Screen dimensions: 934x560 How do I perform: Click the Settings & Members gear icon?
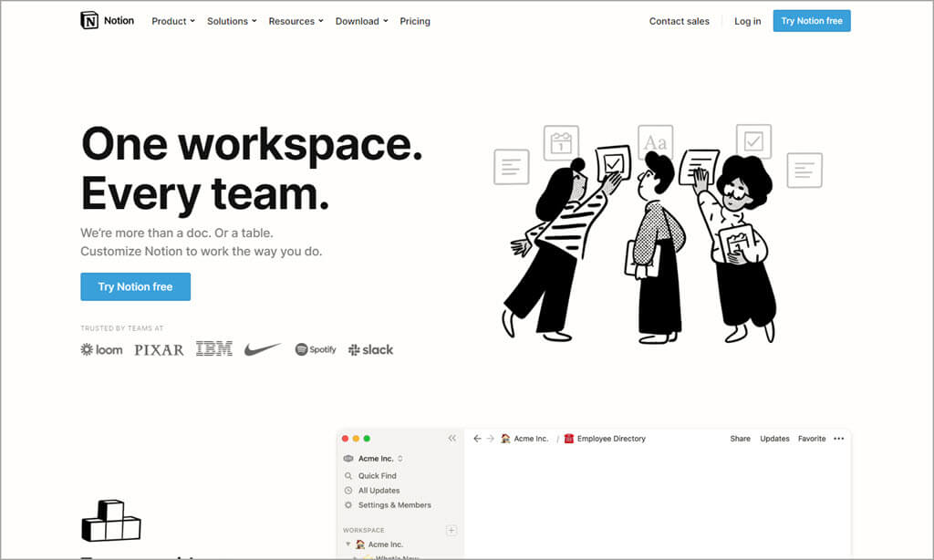pyautogui.click(x=348, y=505)
